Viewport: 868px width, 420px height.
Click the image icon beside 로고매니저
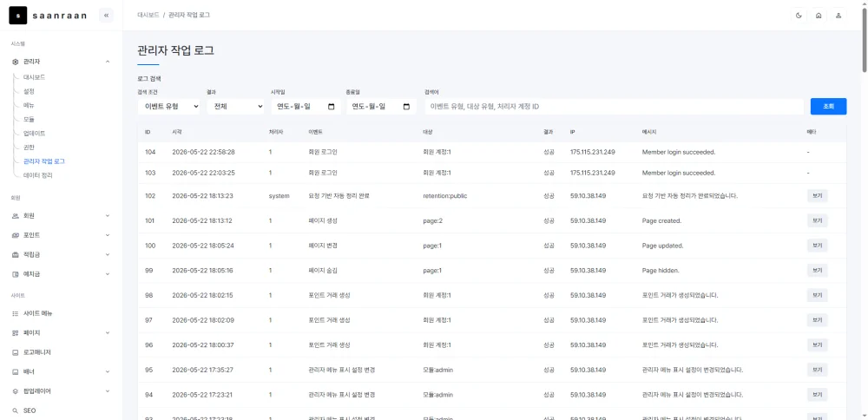click(16, 352)
